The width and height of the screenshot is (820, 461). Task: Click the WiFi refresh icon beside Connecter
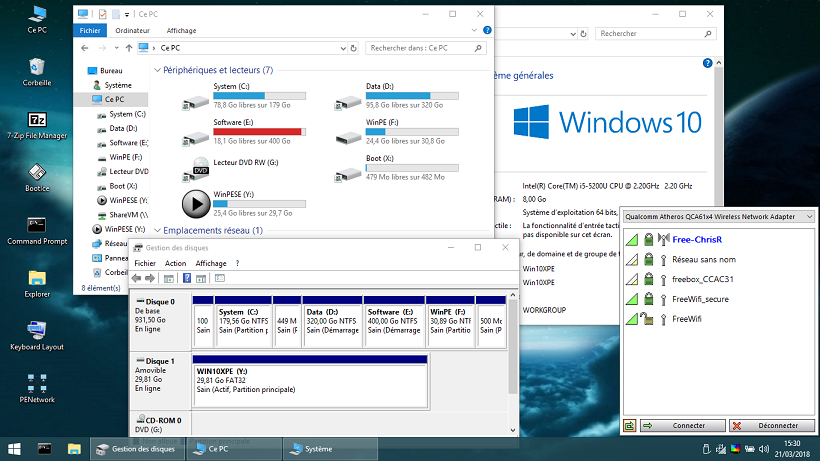[630, 425]
